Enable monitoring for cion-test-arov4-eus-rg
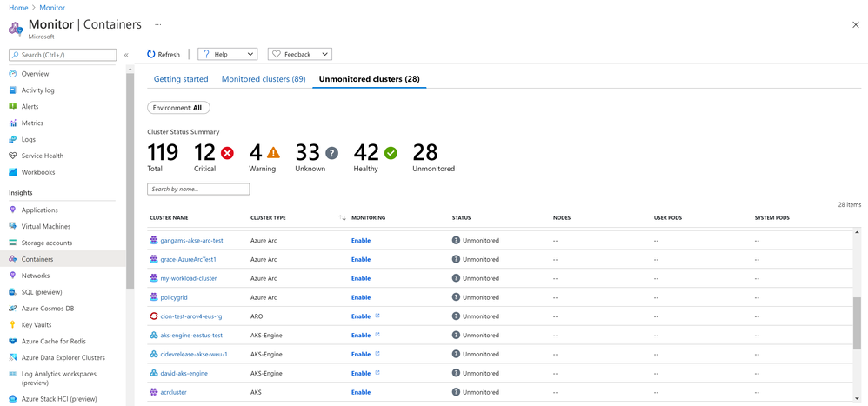Image resolution: width=868 pixels, height=406 pixels. pyautogui.click(x=361, y=316)
